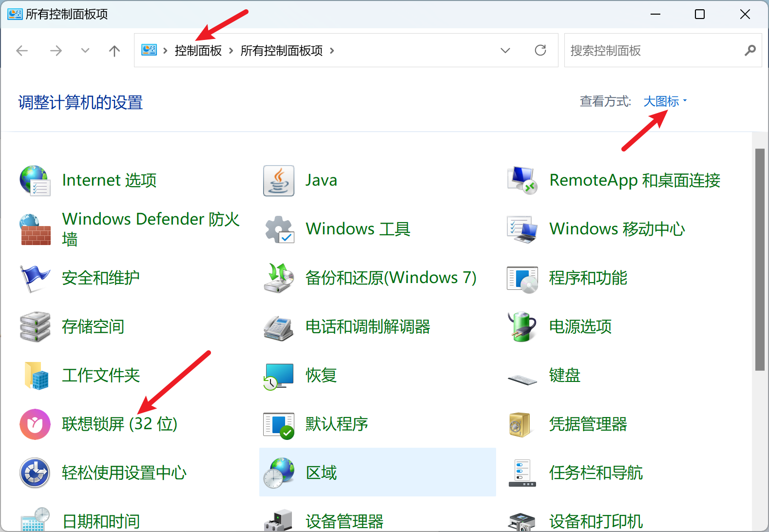Viewport: 769px width, 532px height.
Task: Expand the address bar history dropdown
Action: click(505, 50)
